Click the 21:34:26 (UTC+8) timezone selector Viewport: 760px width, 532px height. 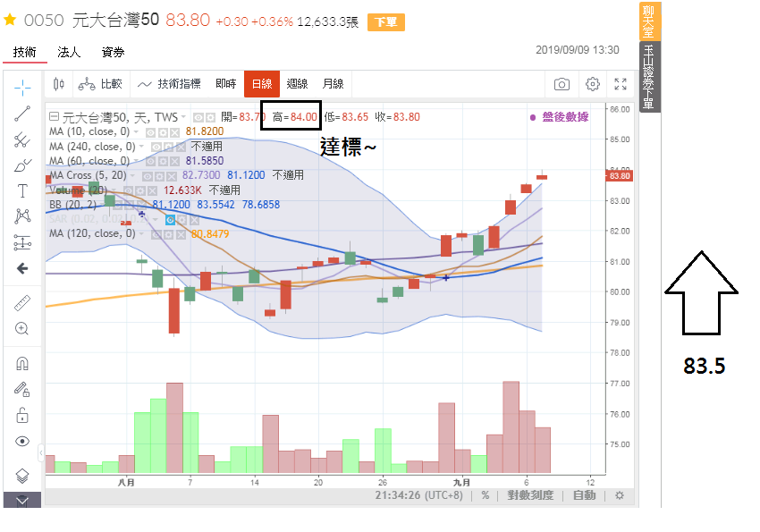[418, 495]
